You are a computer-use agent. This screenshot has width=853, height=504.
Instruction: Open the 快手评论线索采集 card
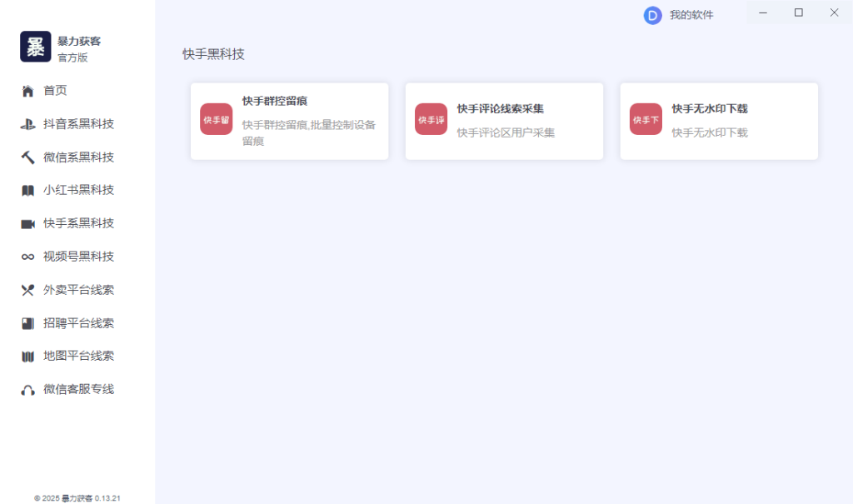[503, 121]
